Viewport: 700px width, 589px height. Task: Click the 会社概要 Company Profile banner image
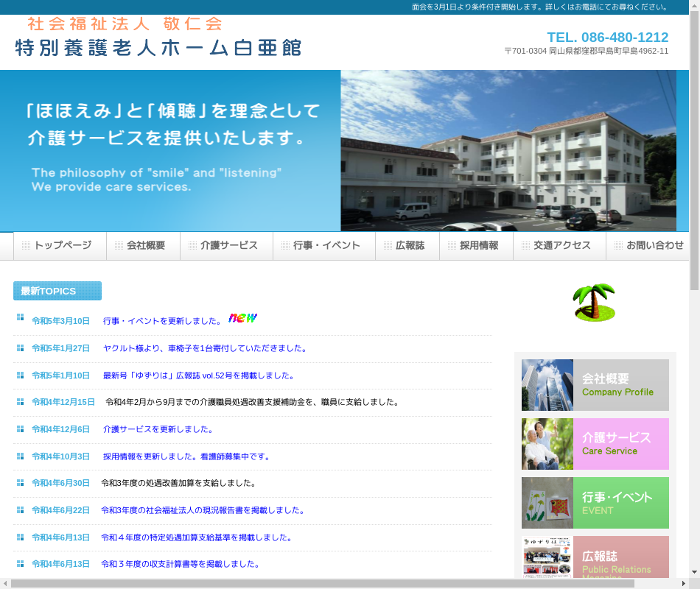tap(595, 385)
